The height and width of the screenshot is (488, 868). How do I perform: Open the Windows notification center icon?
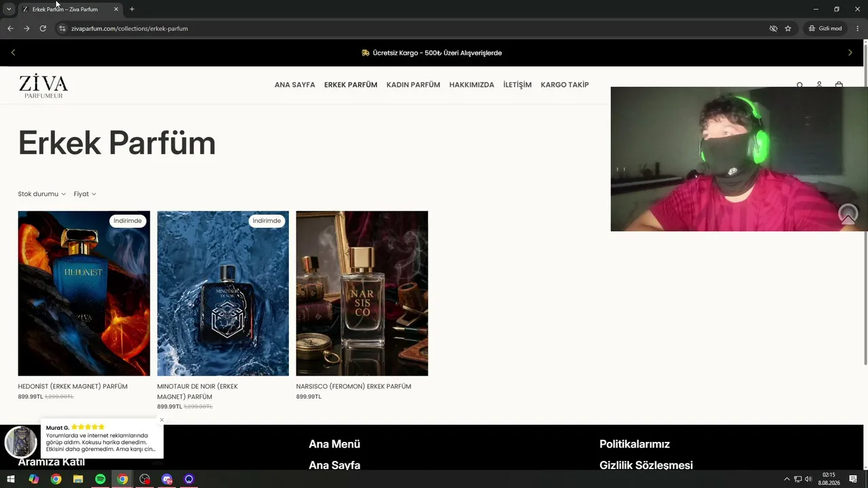853,479
